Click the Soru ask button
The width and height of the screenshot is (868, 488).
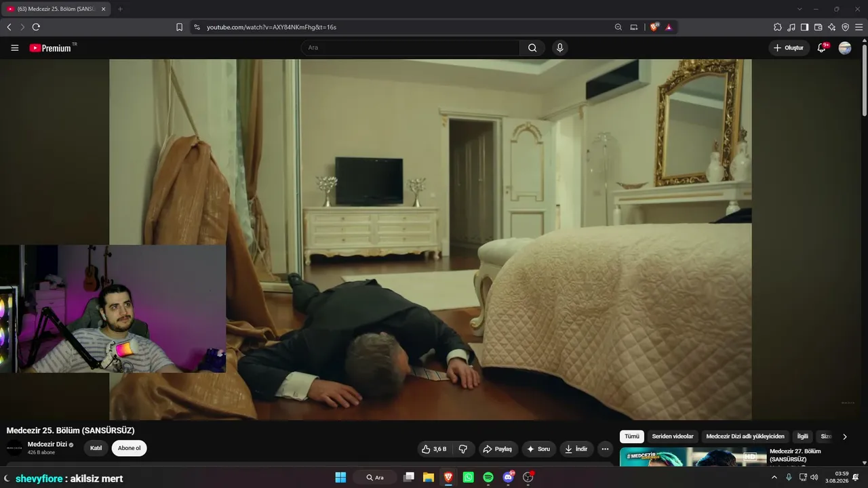[538, 449]
